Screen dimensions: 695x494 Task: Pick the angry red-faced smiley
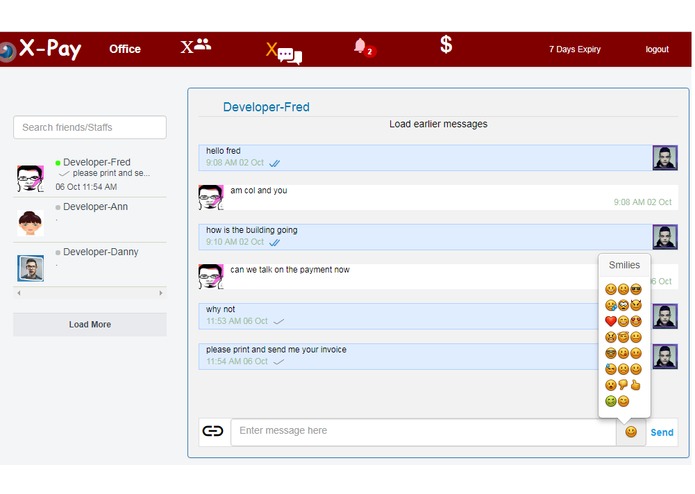coord(611,337)
